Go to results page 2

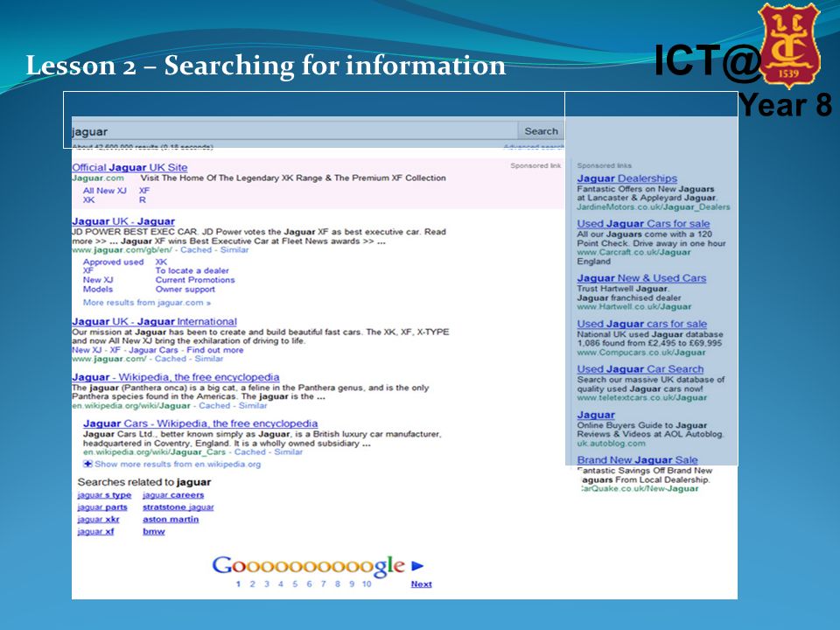click(x=252, y=584)
